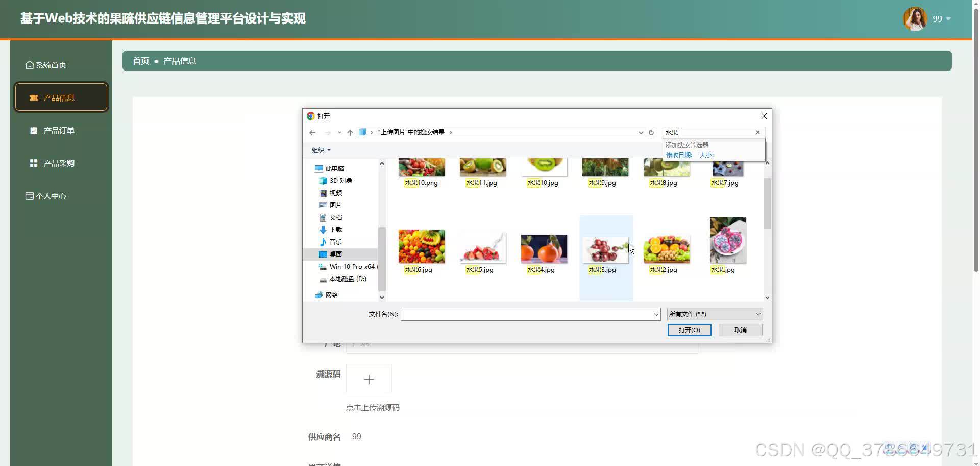
Task: Open 产品订单 in the sidebar
Action: (57, 130)
